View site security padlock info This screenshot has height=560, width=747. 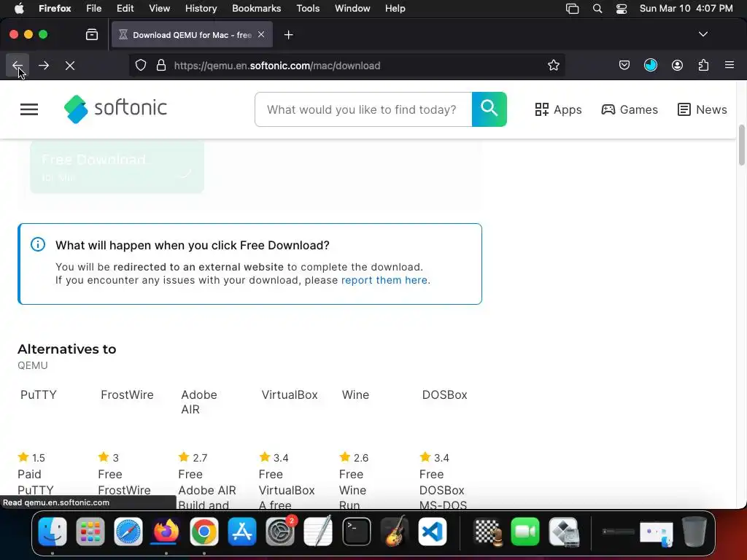161,65
